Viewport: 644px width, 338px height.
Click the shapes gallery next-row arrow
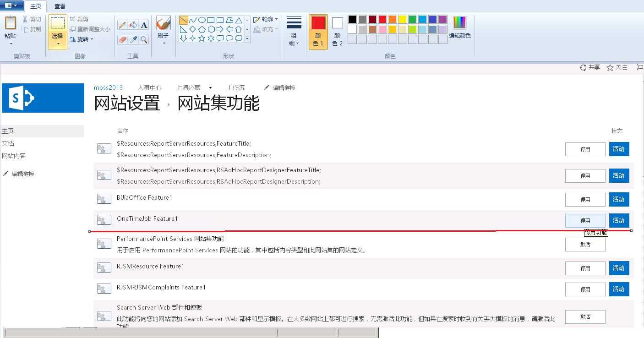point(247,29)
